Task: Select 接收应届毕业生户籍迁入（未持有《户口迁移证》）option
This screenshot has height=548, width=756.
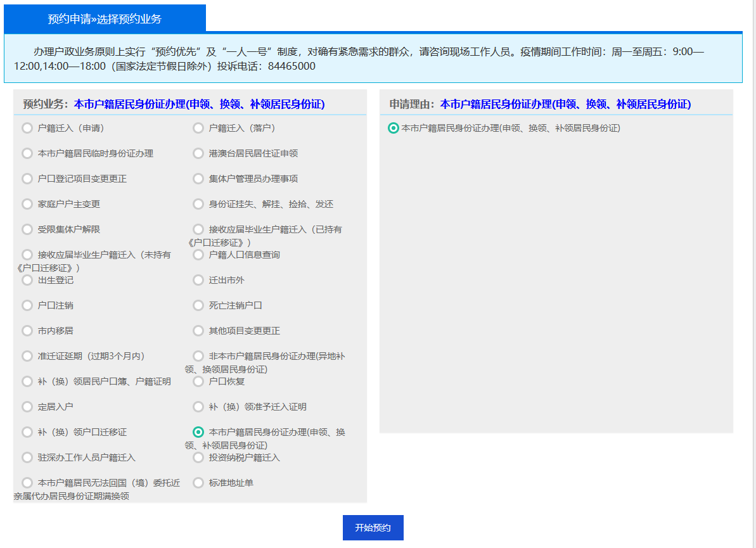Action: [27, 255]
